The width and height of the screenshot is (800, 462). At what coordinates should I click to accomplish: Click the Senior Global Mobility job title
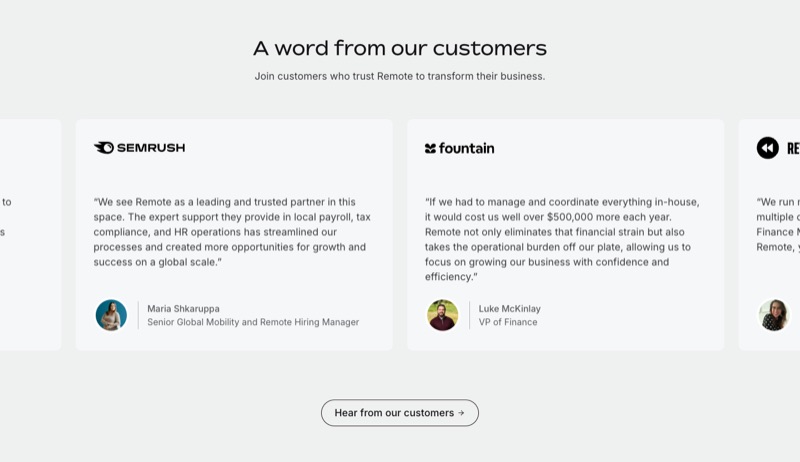[x=253, y=322]
